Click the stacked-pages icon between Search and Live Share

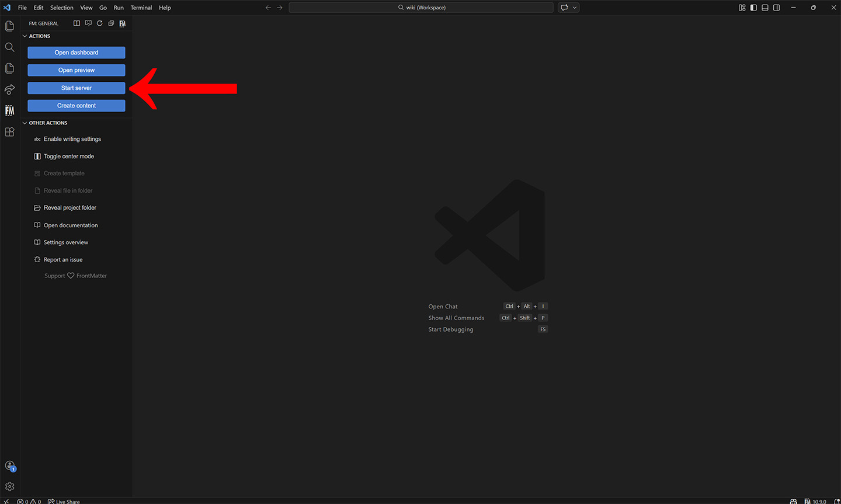(9, 68)
